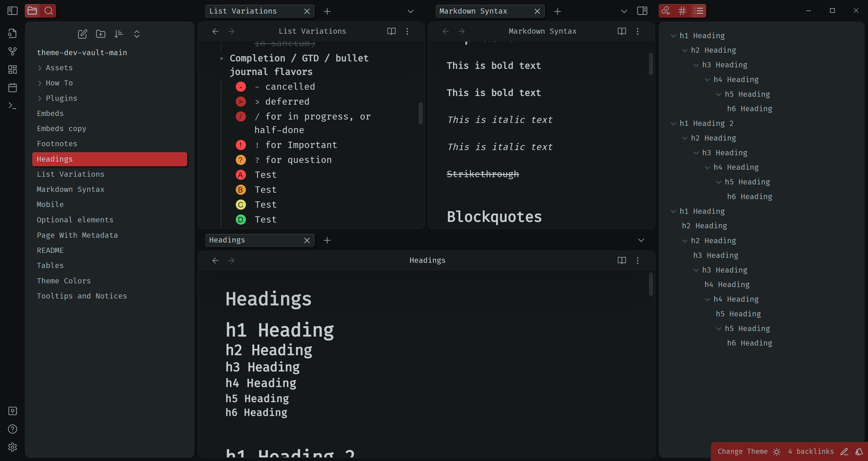Open the 4 backlinks status item
The image size is (868, 461).
point(811,451)
